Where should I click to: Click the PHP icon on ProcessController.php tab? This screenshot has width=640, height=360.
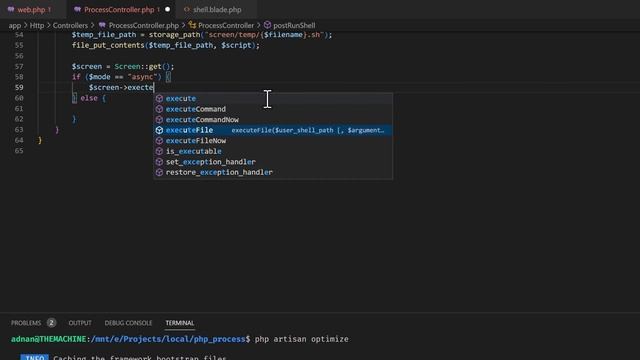77,9
